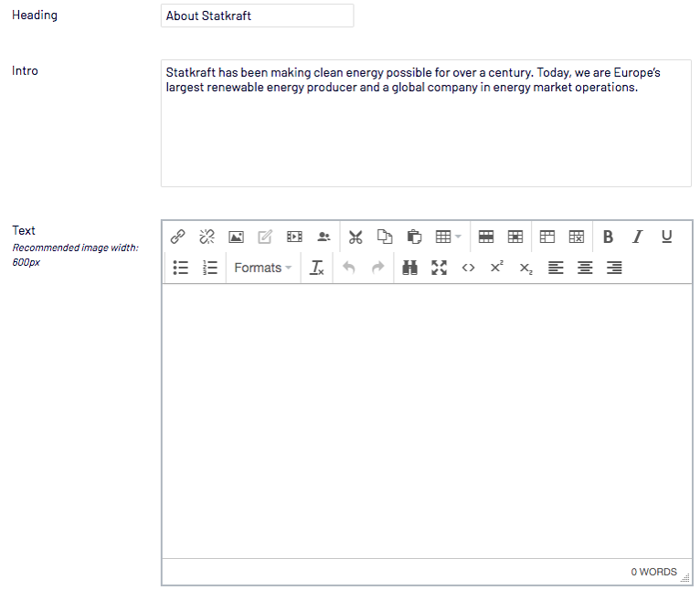700x590 pixels.
Task: Toggle fullscreen editor mode
Action: click(439, 268)
